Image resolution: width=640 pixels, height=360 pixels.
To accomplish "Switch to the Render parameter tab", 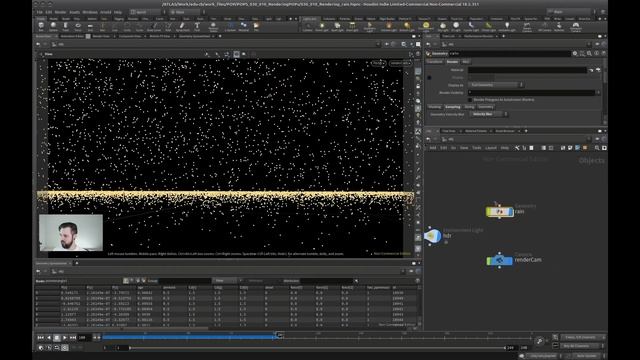I will (x=452, y=62).
